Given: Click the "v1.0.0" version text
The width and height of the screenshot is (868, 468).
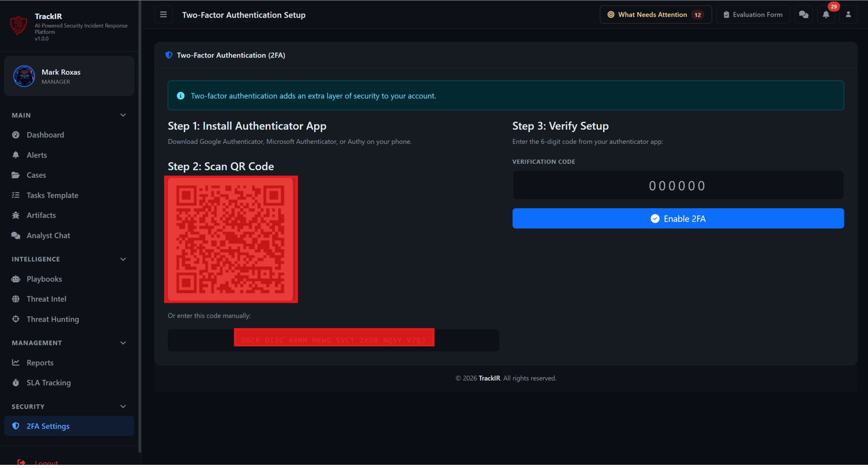Looking at the screenshot, I should pyautogui.click(x=42, y=39).
